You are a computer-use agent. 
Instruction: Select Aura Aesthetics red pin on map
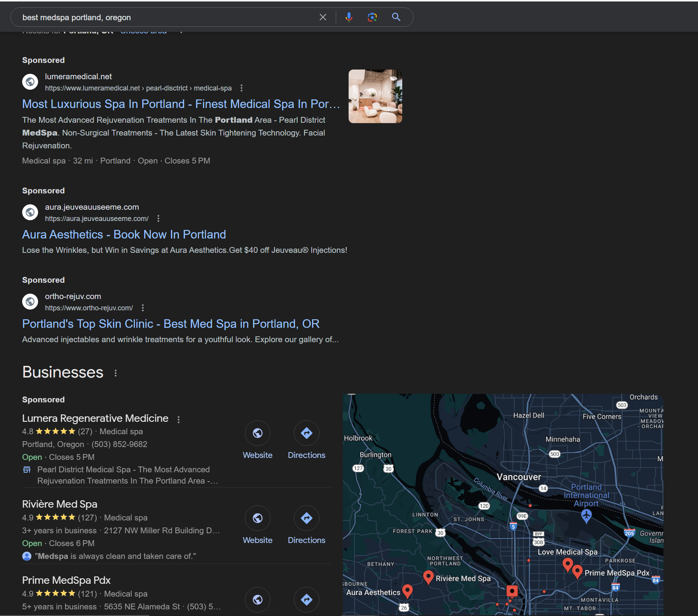click(x=407, y=591)
